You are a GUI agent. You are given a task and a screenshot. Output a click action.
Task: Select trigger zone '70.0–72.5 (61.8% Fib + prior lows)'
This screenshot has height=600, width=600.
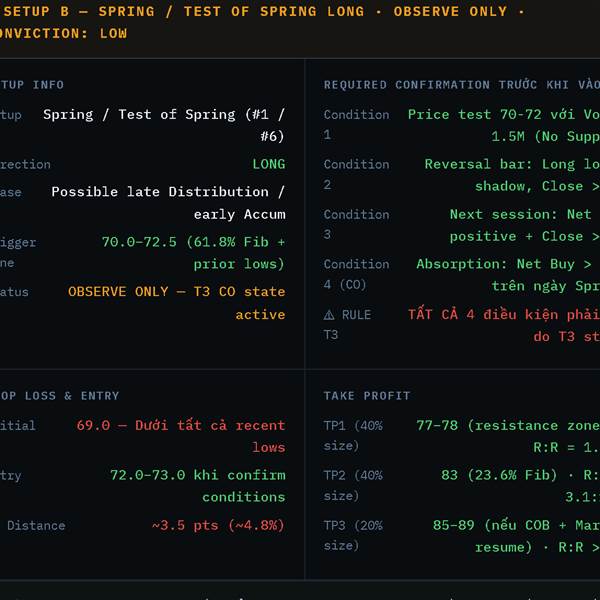coord(193,253)
